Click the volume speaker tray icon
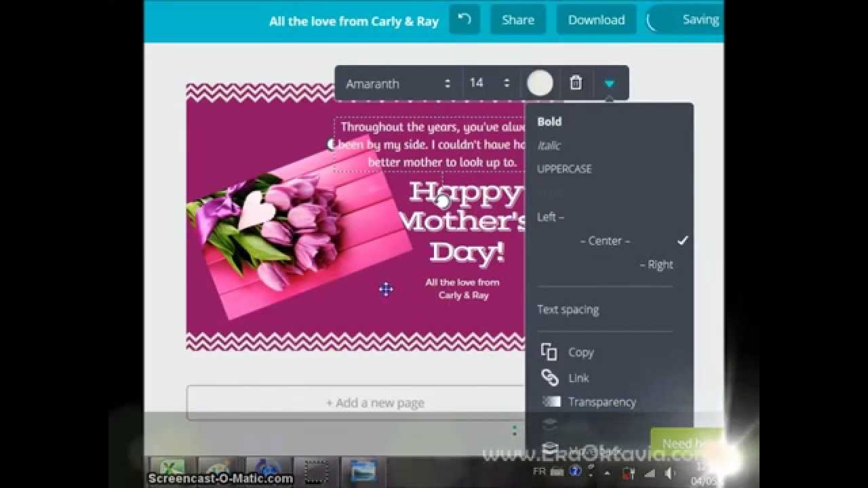868x488 pixels. (x=671, y=472)
